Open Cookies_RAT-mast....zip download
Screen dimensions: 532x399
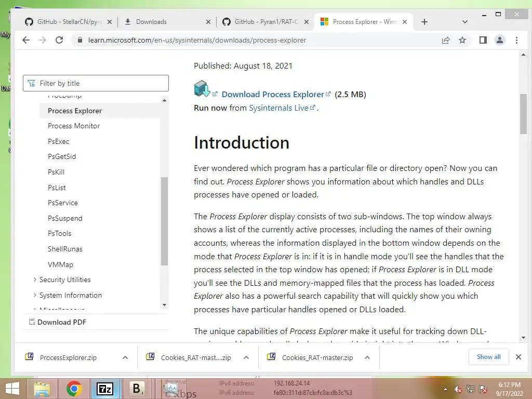tap(196, 357)
